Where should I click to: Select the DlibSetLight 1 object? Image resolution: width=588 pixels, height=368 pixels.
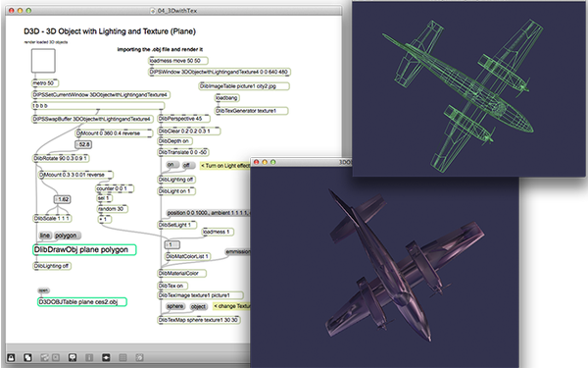pos(177,225)
